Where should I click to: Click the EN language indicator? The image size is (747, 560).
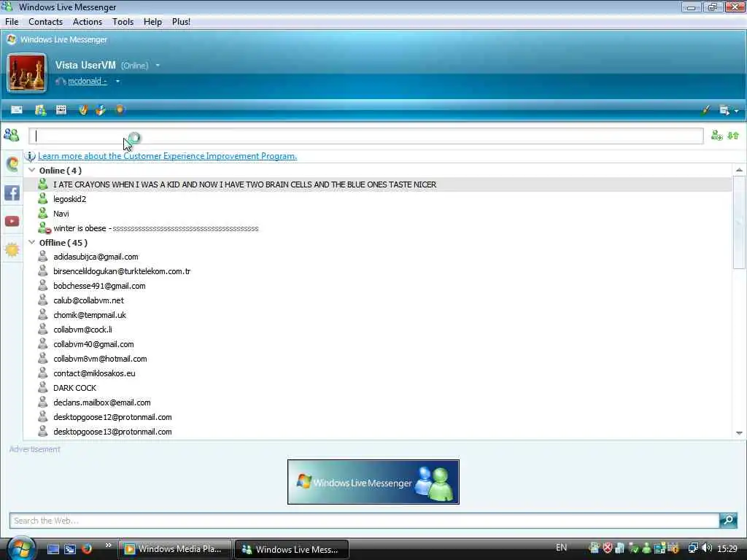click(x=561, y=548)
